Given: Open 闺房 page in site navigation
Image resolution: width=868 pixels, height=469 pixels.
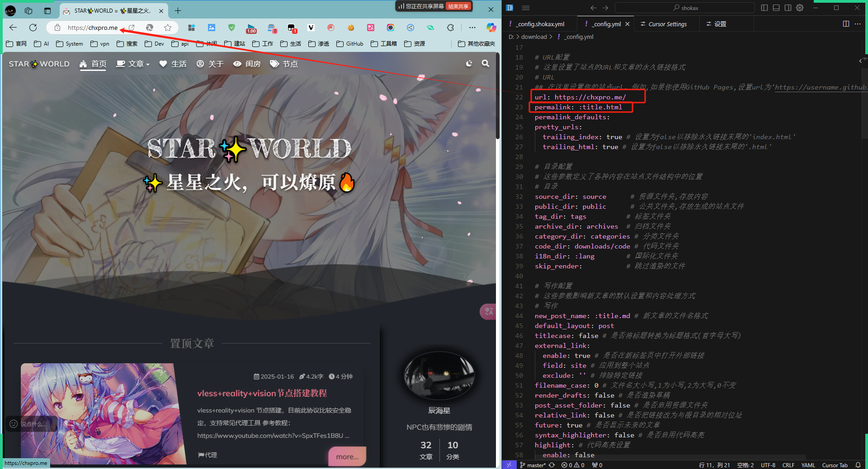Looking at the screenshot, I should click(x=247, y=64).
